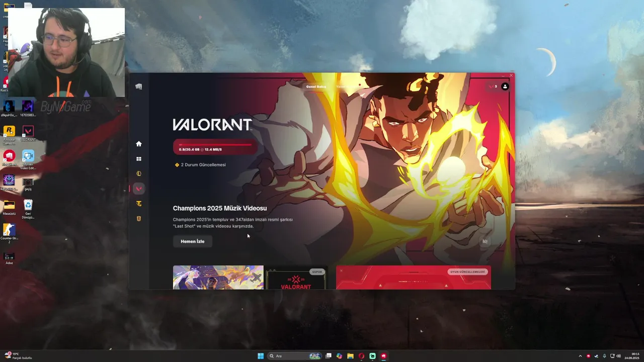Click the Hemen İzle button
This screenshot has height=362, width=644.
pyautogui.click(x=193, y=241)
